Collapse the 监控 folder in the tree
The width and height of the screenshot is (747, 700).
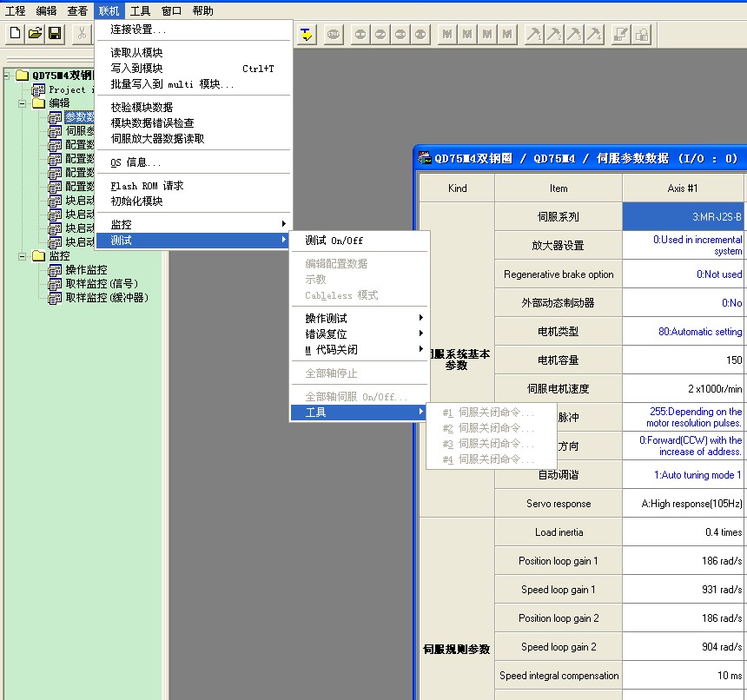coord(23,256)
